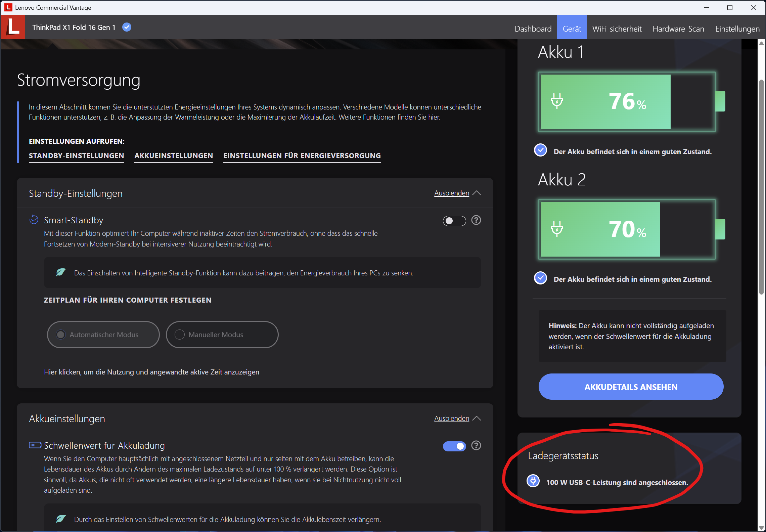Click the verified checkmark badge beside ThinkPad name
Screen dimensions: 766x532
127,27
